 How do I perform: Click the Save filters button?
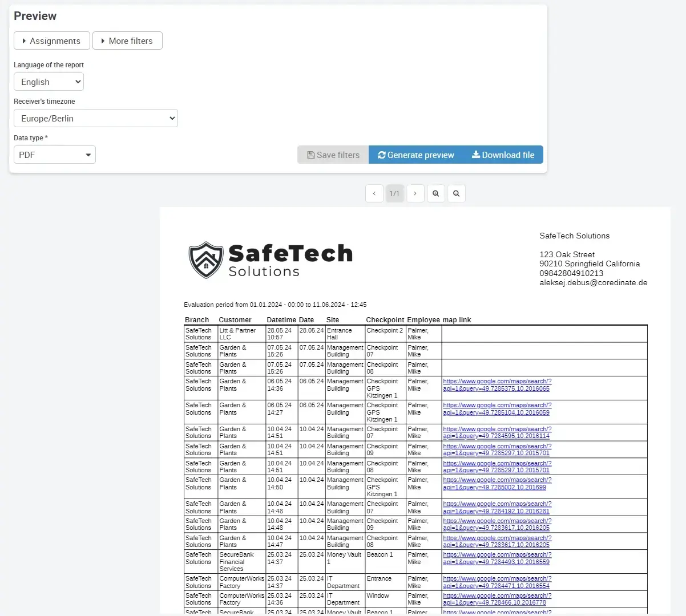tap(333, 155)
